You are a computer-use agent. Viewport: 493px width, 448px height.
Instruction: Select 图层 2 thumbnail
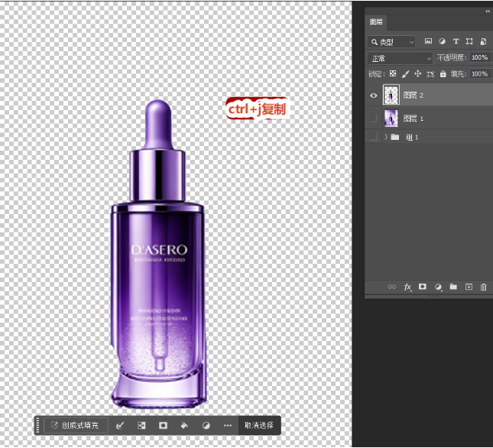tap(391, 94)
